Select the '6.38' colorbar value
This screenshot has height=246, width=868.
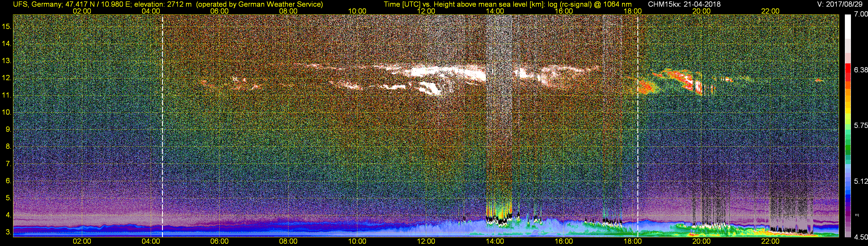click(861, 70)
